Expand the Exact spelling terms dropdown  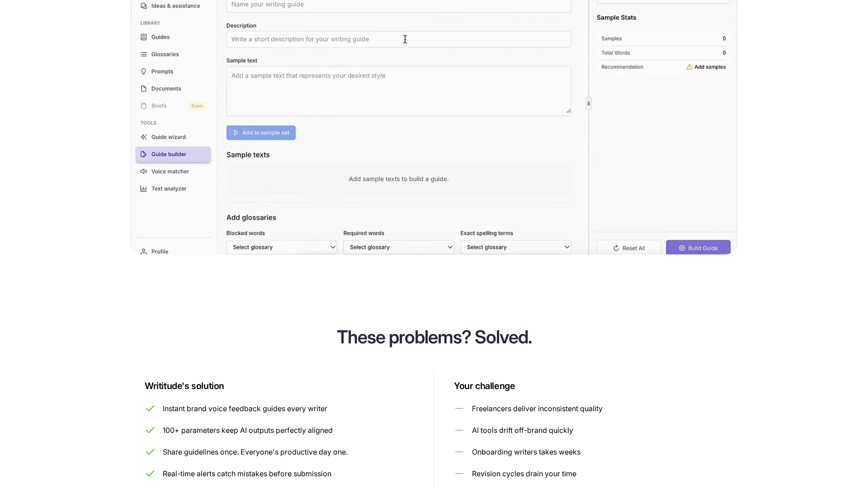(x=515, y=247)
